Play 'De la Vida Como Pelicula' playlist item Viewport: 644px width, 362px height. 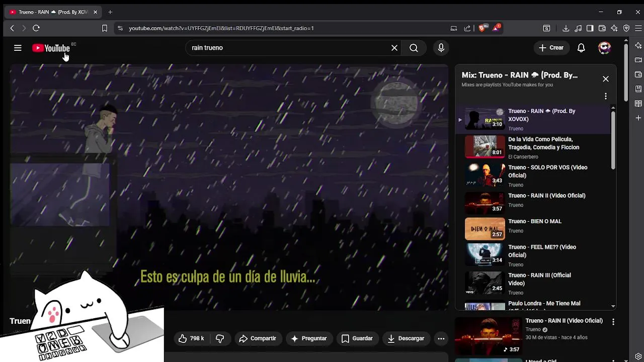pos(532,148)
